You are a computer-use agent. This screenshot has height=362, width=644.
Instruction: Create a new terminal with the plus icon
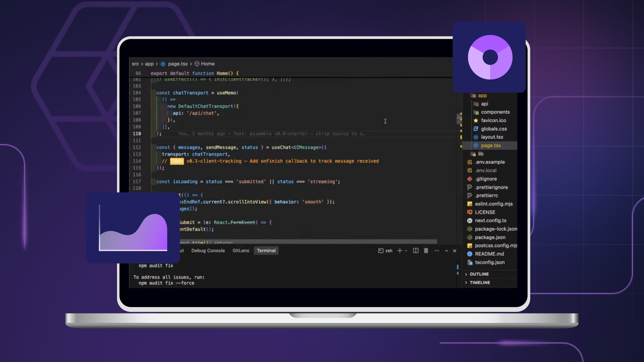coord(399,251)
